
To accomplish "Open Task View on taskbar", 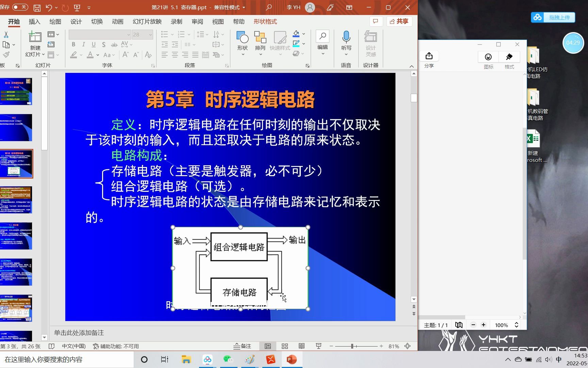I will 165,359.
